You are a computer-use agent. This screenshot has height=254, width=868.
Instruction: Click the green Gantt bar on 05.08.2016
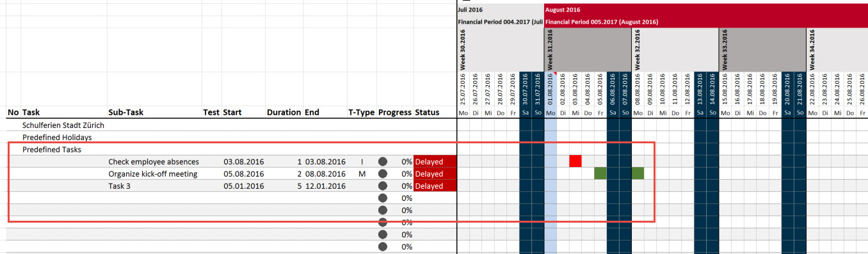pos(600,173)
